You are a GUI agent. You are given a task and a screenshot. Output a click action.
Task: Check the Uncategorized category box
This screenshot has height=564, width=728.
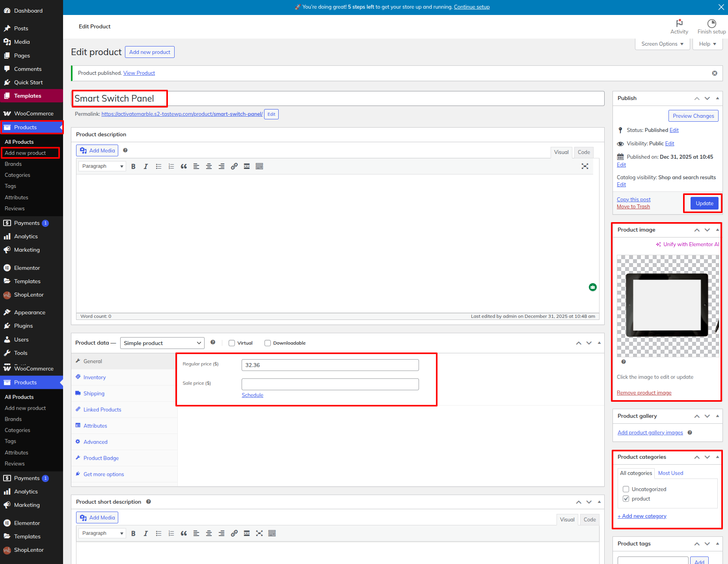click(626, 489)
